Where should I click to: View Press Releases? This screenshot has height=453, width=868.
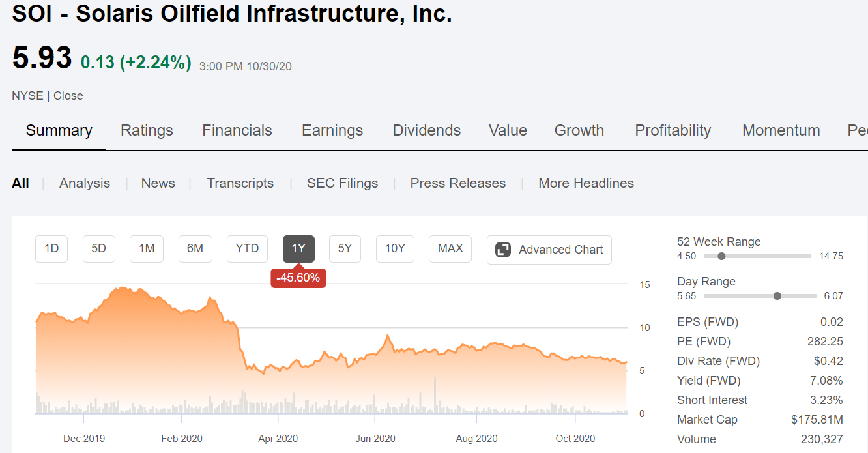tap(457, 183)
